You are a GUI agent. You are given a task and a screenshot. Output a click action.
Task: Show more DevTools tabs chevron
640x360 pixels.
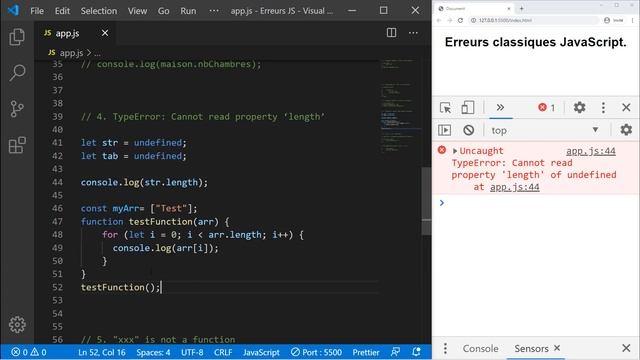(500, 108)
